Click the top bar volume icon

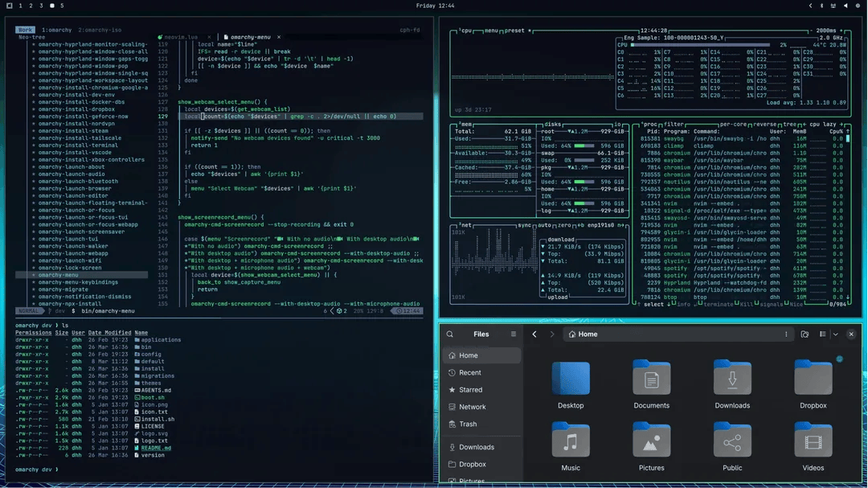(845, 6)
